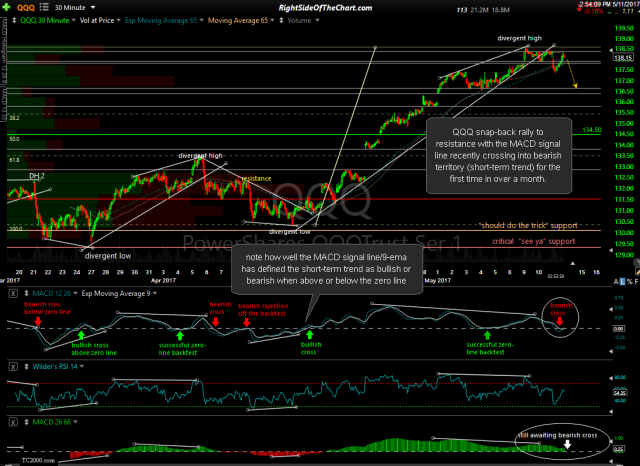Image resolution: width=640 pixels, height=466 pixels.
Task: Click the MACD 0.00 zero-line value label
Action: point(619,328)
